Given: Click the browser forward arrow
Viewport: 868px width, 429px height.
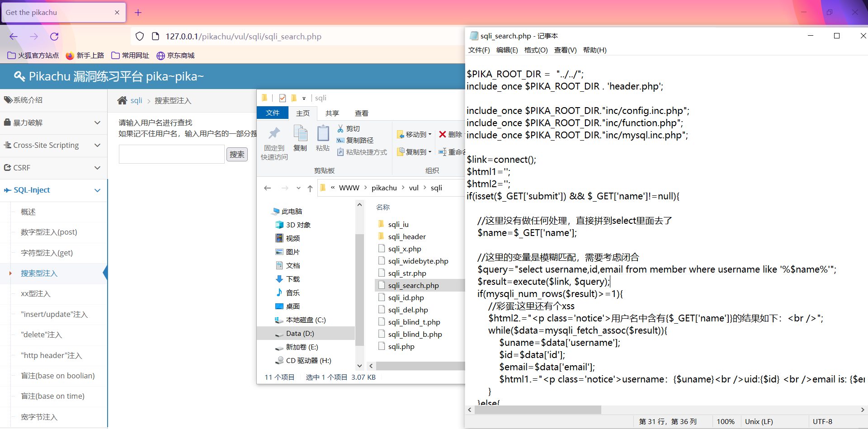Looking at the screenshot, I should click(34, 37).
